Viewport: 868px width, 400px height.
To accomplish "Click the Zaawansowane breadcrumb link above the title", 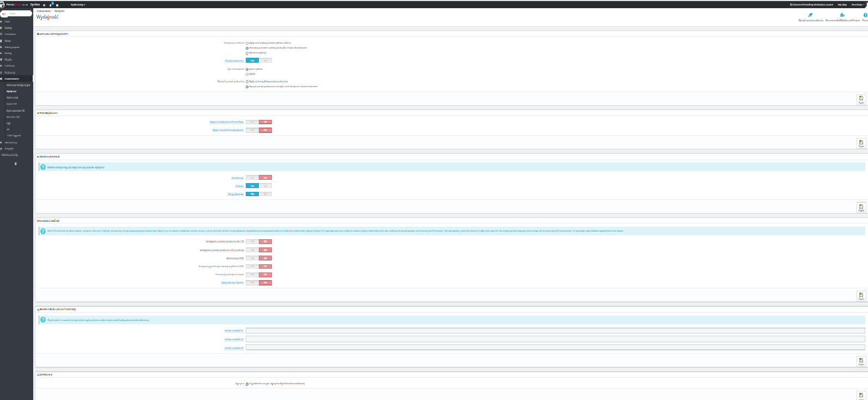I will pyautogui.click(x=44, y=11).
